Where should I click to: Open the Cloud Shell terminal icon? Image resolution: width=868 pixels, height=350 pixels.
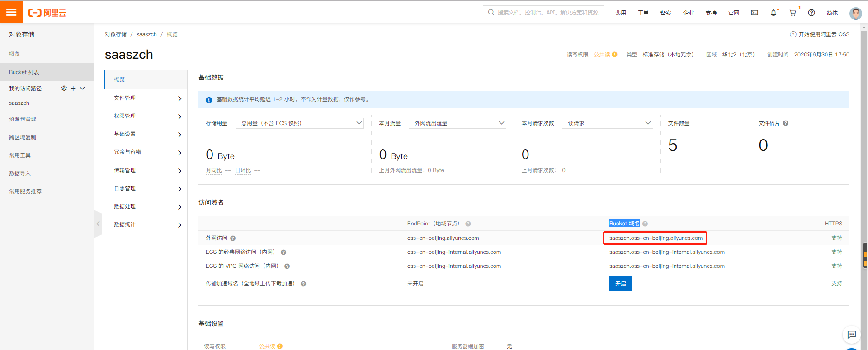coord(755,13)
